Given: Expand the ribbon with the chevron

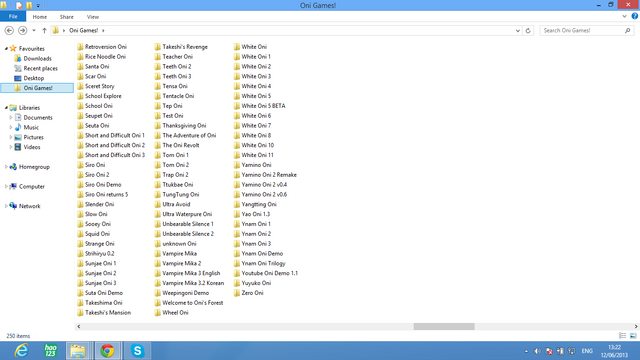Looking at the screenshot, I should (x=624, y=16).
